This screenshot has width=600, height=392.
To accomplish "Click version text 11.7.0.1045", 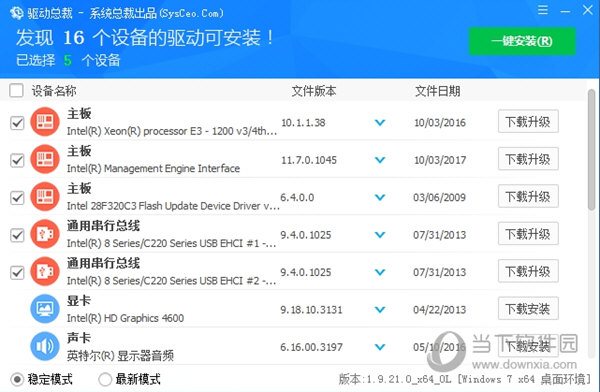I will (x=309, y=160).
